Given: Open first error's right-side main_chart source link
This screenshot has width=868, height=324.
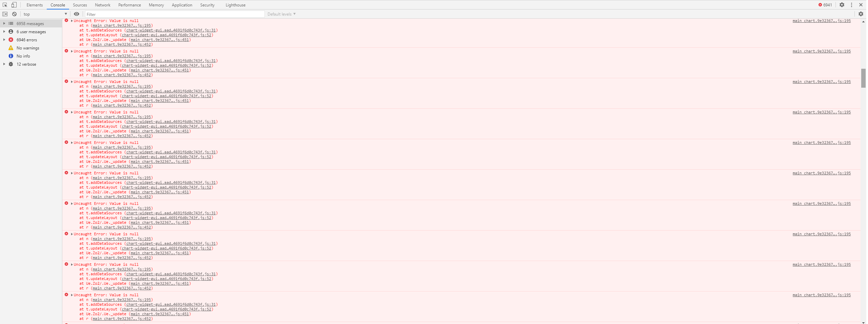Looking at the screenshot, I should coord(821,21).
